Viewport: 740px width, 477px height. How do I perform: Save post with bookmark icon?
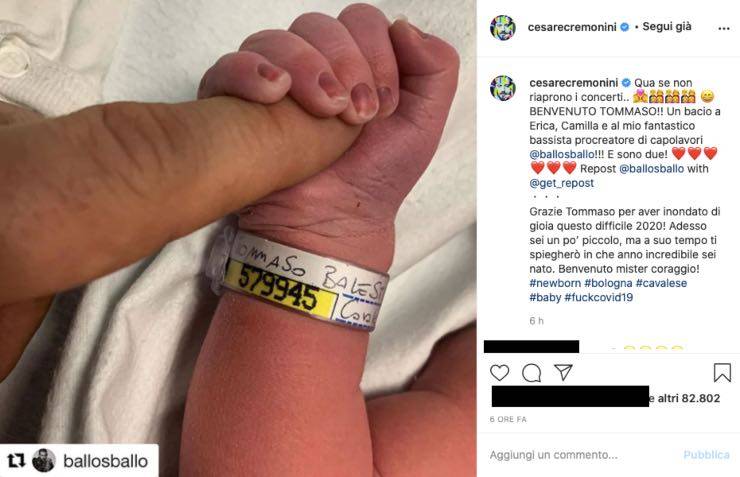pyautogui.click(x=722, y=372)
